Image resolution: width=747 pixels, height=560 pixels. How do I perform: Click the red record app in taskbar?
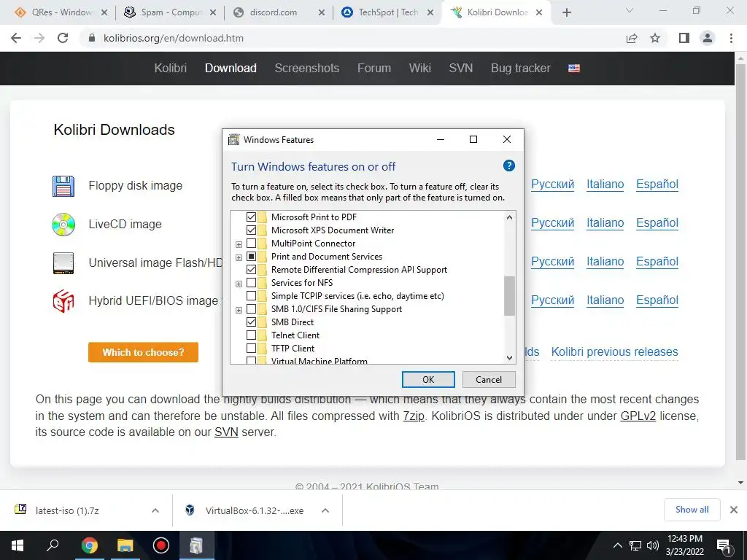coord(161,545)
